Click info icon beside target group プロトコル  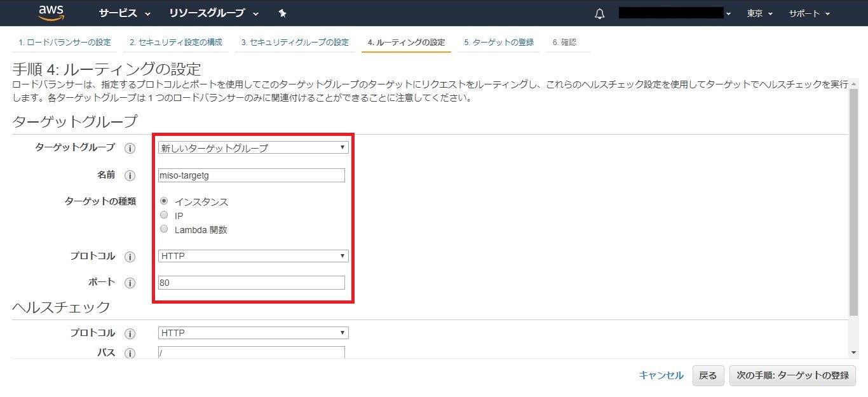point(130,257)
